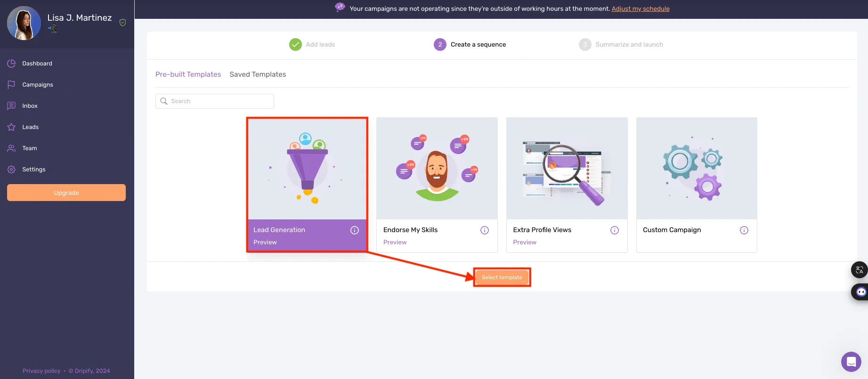The height and width of the screenshot is (379, 868).
Task: Click the Dripify, 2024 copyright text
Action: point(89,371)
